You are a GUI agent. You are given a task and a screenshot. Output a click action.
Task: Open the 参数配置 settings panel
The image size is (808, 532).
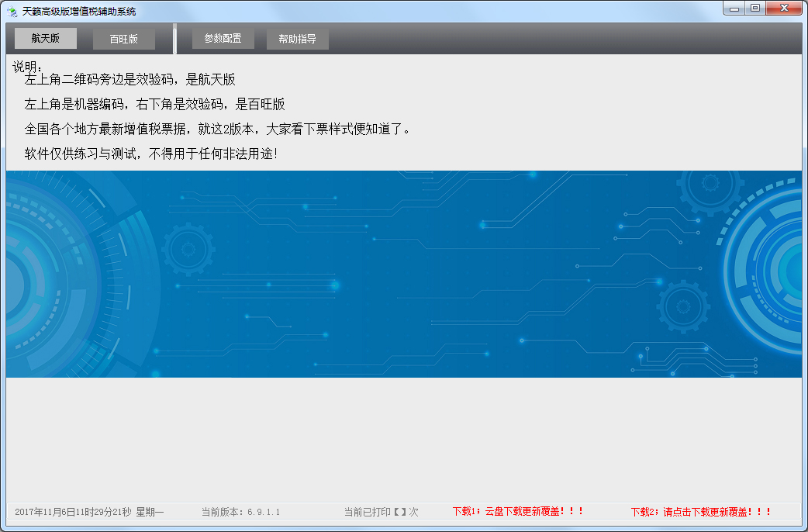coord(223,37)
